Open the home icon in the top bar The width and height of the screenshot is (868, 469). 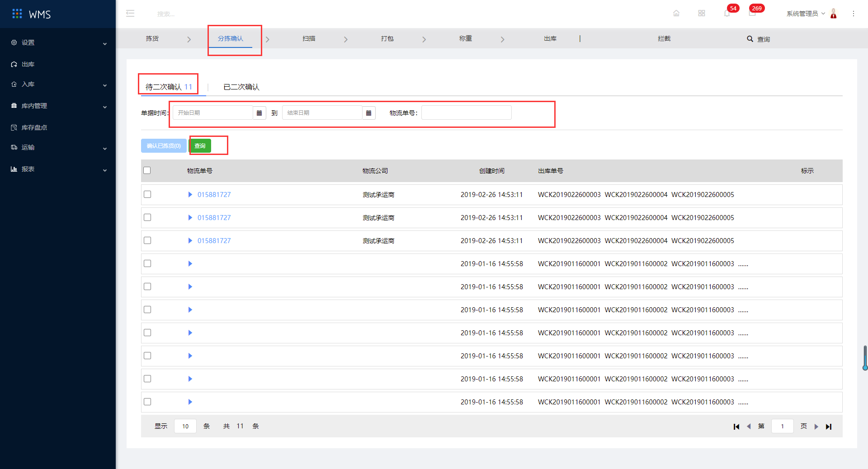click(x=676, y=14)
